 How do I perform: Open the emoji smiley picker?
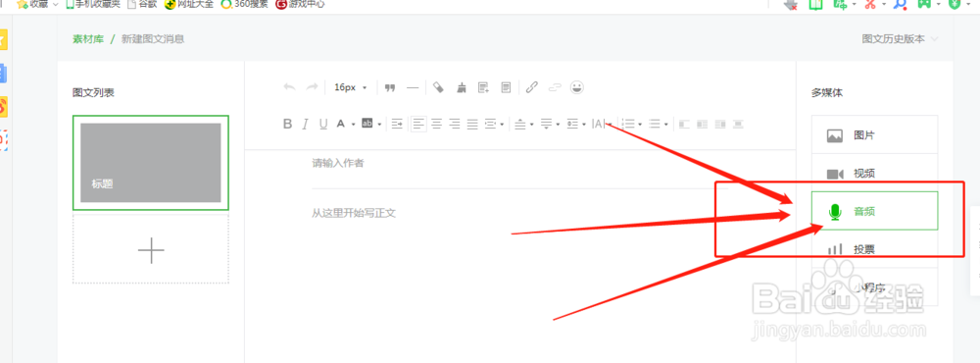point(577,87)
